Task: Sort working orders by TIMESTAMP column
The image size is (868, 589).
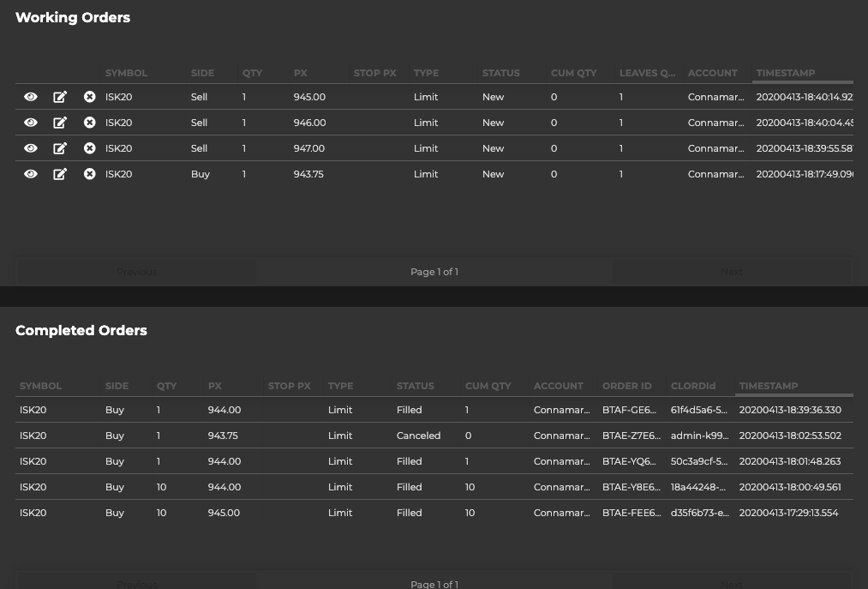Action: click(x=786, y=73)
